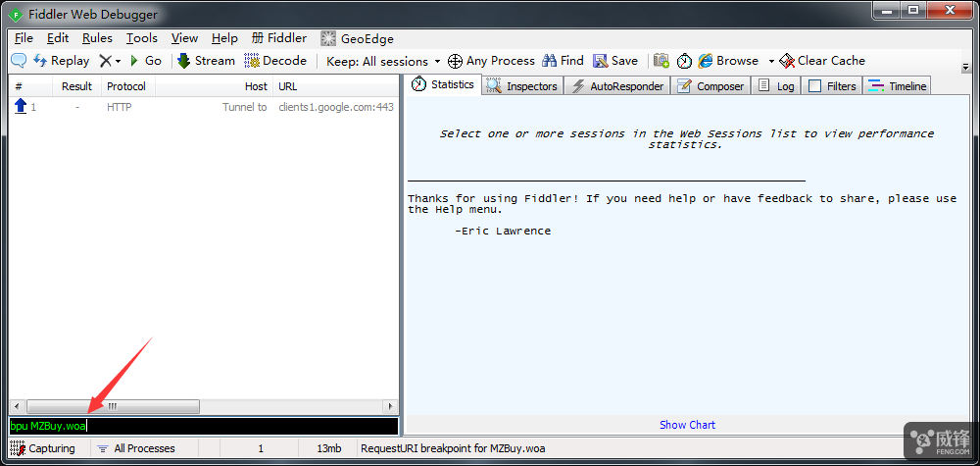The height and width of the screenshot is (466, 980).
Task: Sort by the Result column header
Action: tap(76, 86)
